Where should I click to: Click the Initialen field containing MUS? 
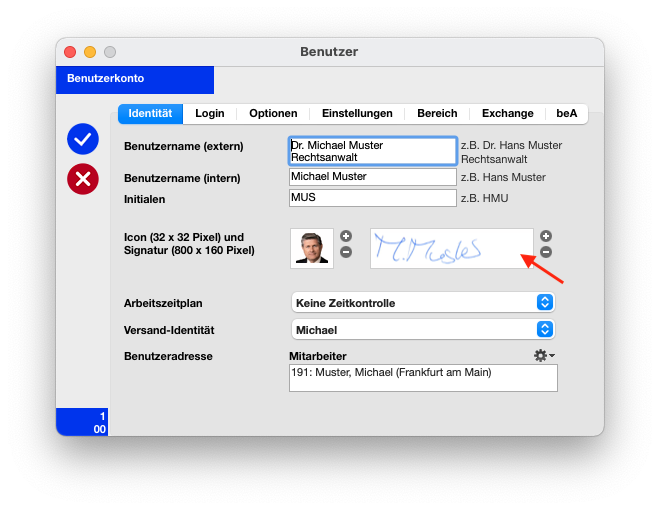[373, 198]
